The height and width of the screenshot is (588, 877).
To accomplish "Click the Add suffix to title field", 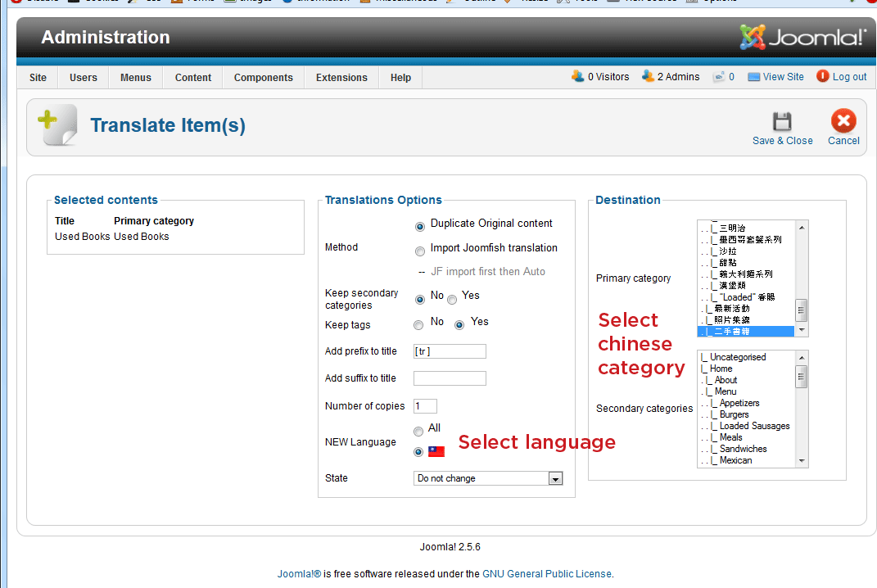I will click(x=450, y=378).
